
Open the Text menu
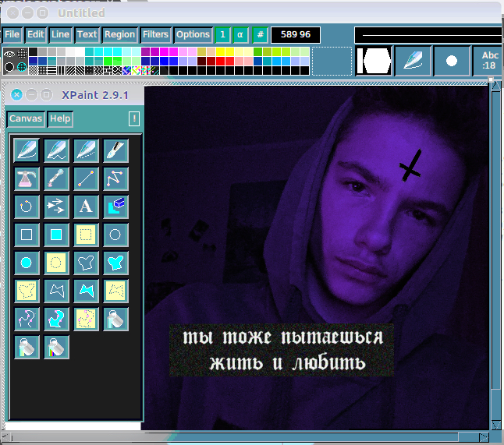[x=87, y=34]
